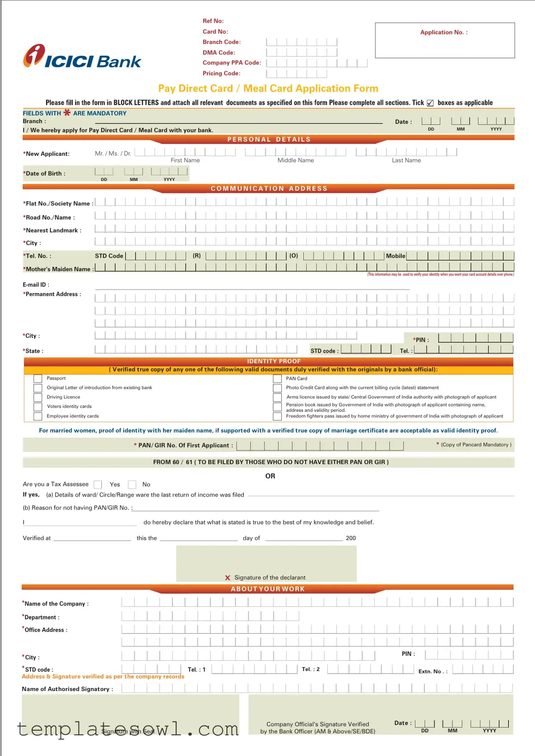Viewport: 535px width, 756px height.
Task: Click the Company Official's Signature Verified box
Action: (x=380, y=715)
